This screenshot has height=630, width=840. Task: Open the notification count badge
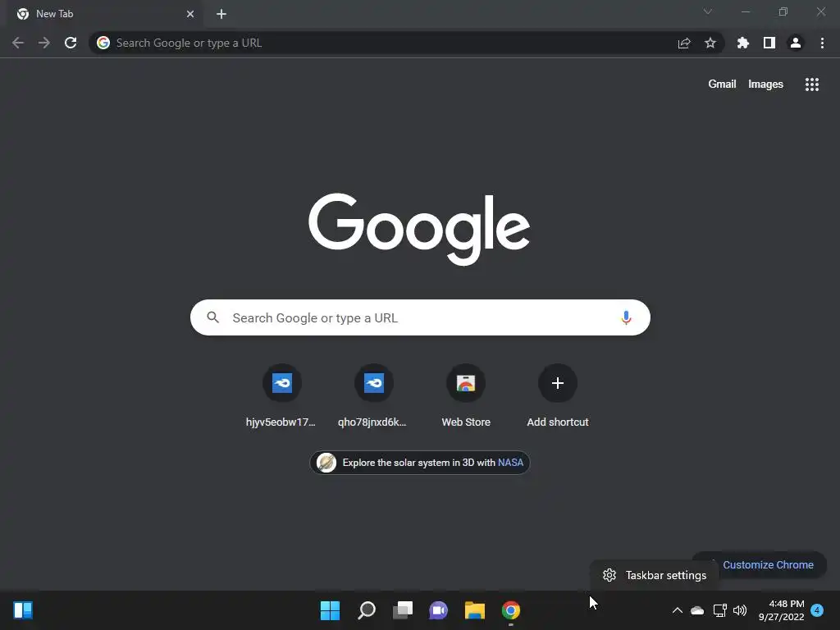point(817,610)
